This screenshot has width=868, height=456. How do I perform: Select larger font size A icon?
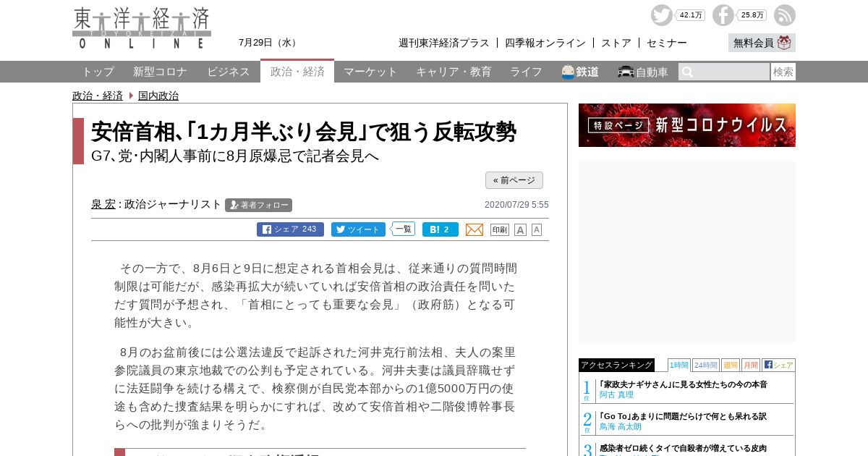pyautogui.click(x=520, y=229)
